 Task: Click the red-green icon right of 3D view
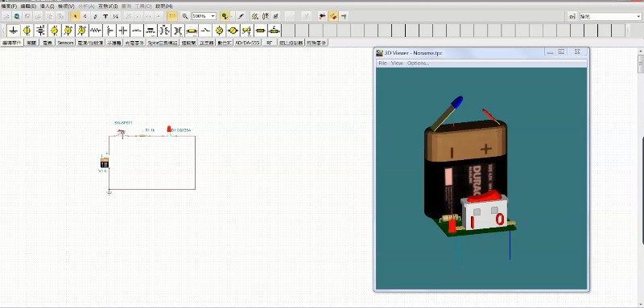[x=344, y=16]
